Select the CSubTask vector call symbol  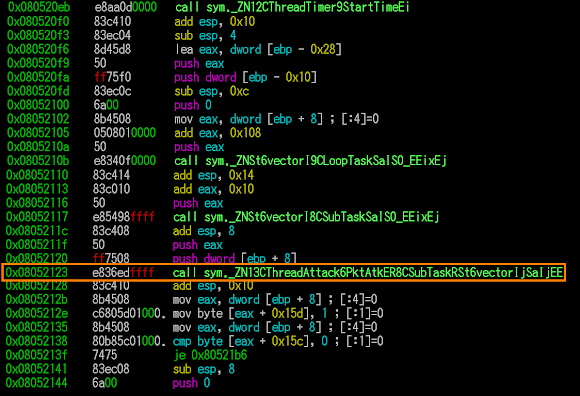[x=322, y=217]
